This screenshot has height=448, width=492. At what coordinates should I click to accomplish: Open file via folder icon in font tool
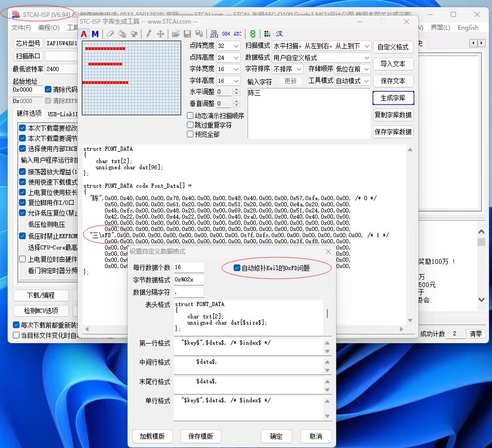(x=175, y=34)
